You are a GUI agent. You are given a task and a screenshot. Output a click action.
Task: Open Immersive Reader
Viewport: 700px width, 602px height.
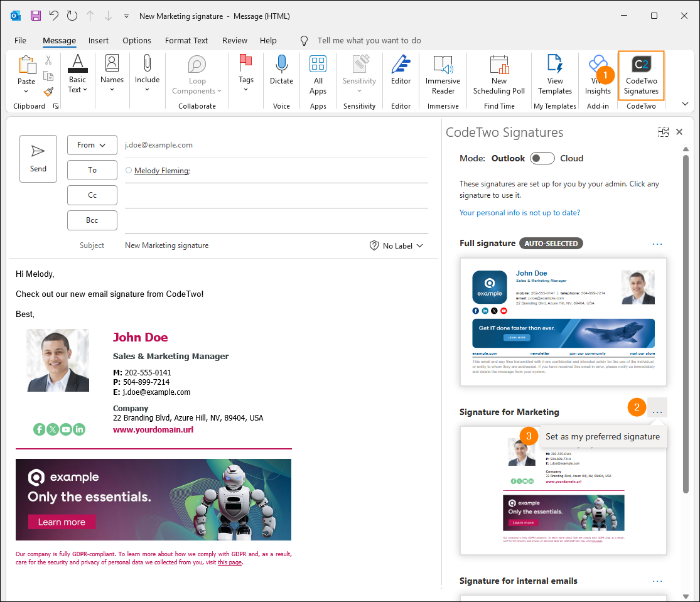point(443,75)
